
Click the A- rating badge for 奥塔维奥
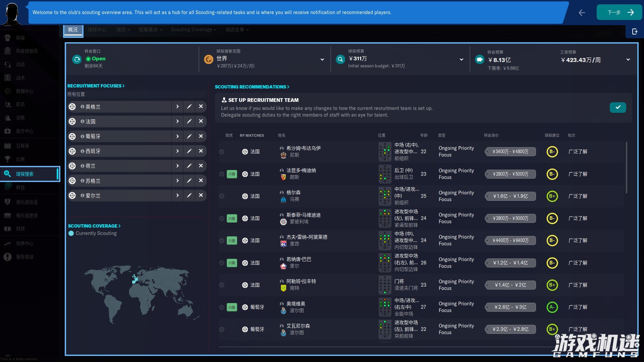point(552,307)
